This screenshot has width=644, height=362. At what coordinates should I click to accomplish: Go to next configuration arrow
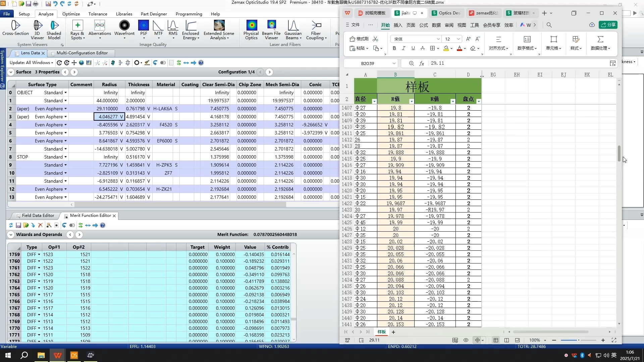(269, 72)
